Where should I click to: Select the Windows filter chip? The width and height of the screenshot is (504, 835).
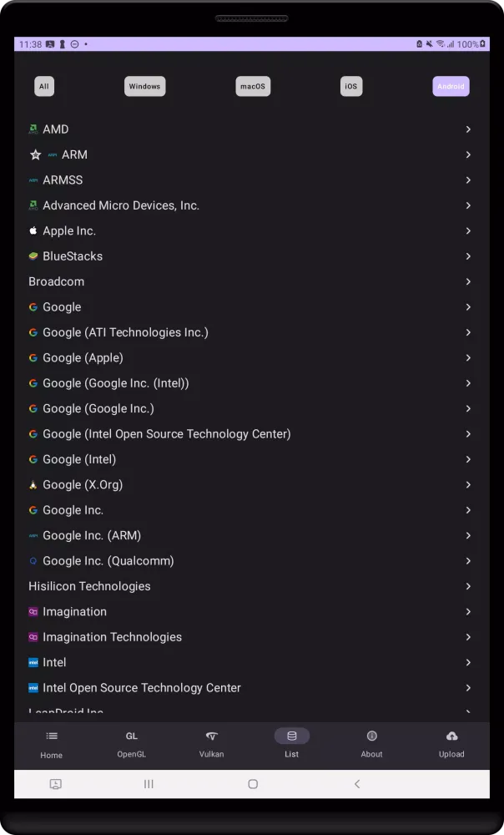pyautogui.click(x=144, y=86)
